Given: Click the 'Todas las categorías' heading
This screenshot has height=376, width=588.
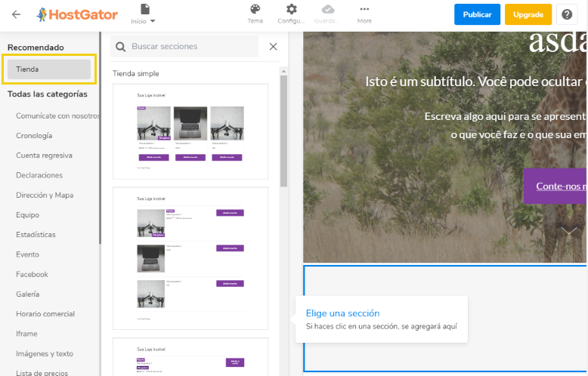Looking at the screenshot, I should [48, 94].
